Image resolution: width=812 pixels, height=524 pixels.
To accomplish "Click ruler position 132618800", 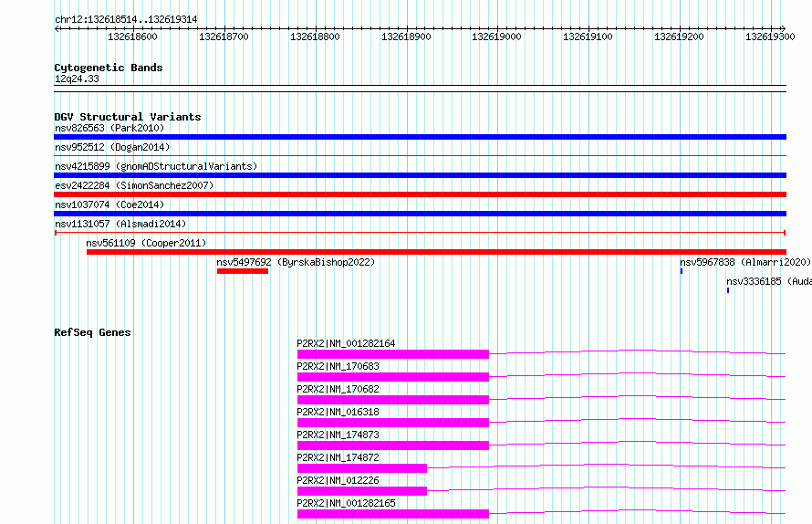I will click(x=315, y=37).
